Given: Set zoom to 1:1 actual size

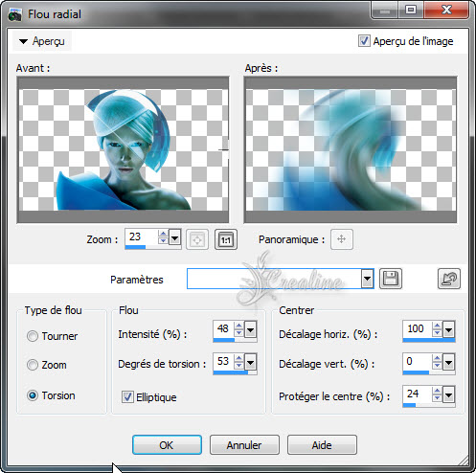Looking at the screenshot, I should pyautogui.click(x=226, y=239).
